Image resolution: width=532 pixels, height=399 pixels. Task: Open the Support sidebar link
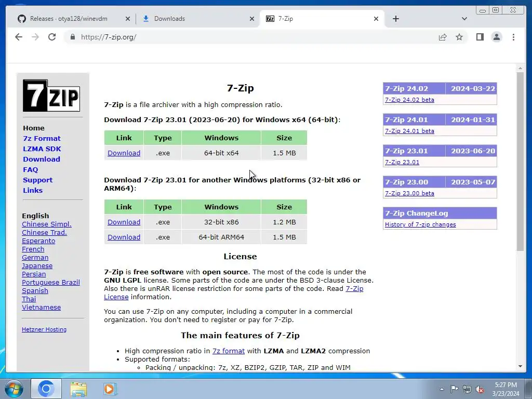tap(37, 180)
